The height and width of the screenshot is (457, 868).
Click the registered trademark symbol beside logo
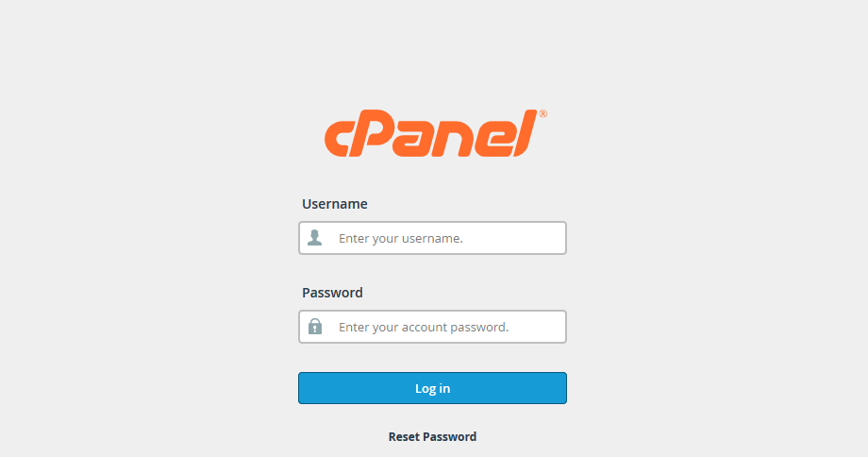pos(543,113)
